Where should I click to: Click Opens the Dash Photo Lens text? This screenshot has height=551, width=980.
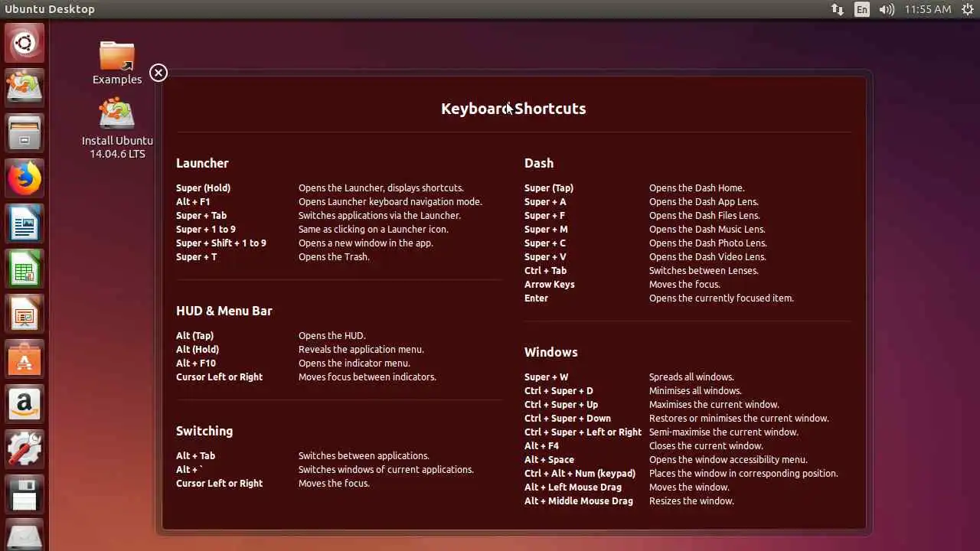[708, 243]
